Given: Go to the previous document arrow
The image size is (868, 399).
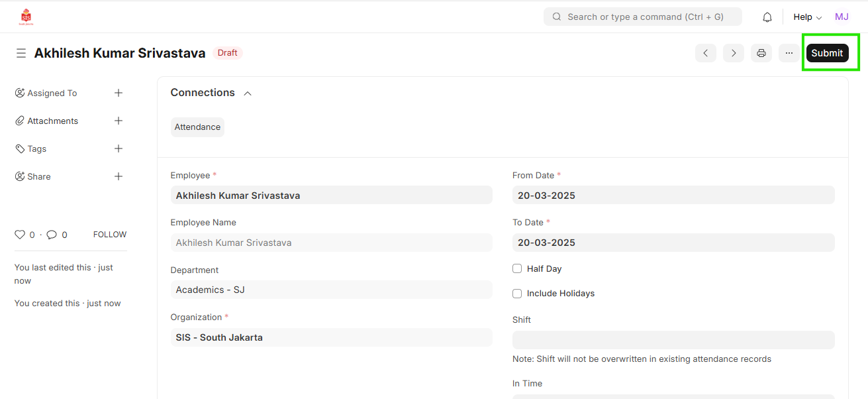Looking at the screenshot, I should coord(706,53).
